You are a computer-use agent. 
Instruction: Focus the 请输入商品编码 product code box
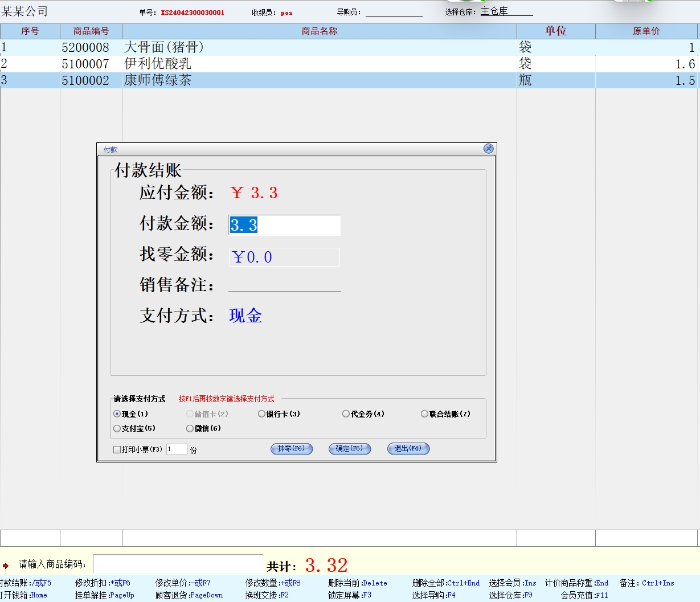pyautogui.click(x=178, y=564)
